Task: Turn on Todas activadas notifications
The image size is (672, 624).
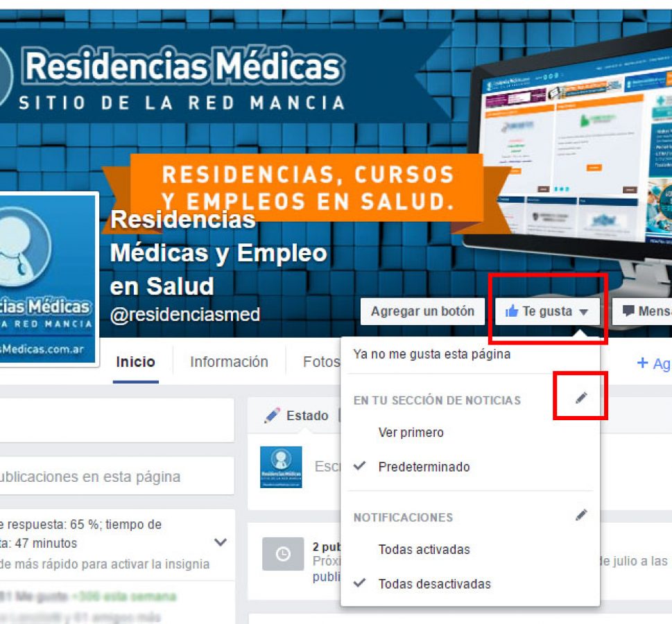Action: pyautogui.click(x=424, y=549)
